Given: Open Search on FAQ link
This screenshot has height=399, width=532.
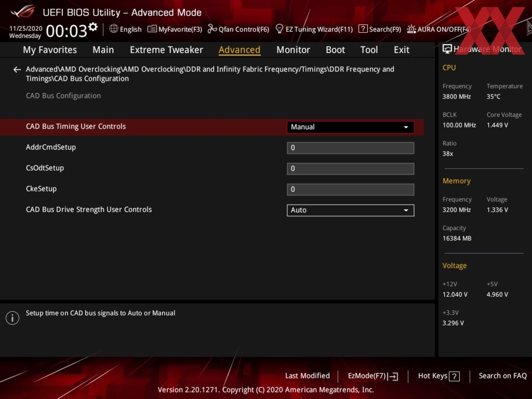Looking at the screenshot, I should 503,376.
